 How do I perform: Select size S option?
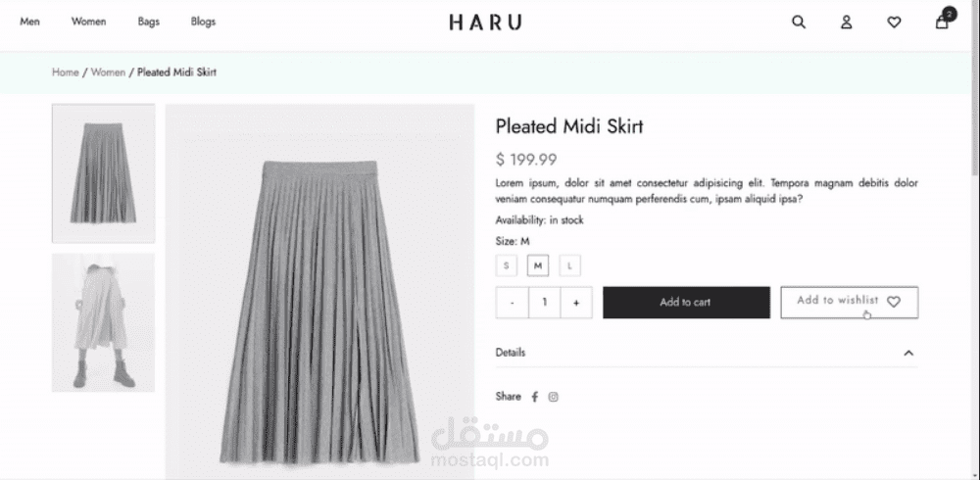pyautogui.click(x=507, y=265)
